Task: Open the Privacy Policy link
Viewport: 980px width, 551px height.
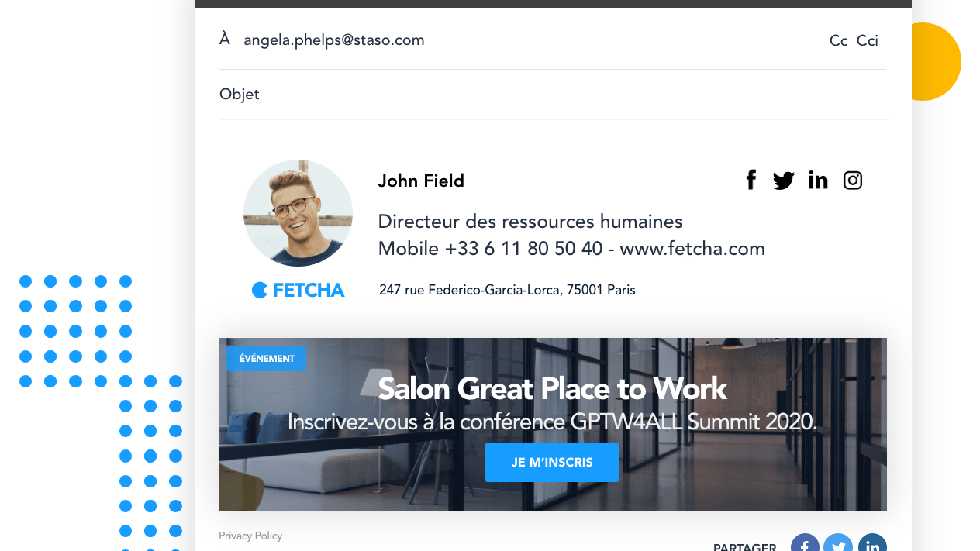Action: click(250, 536)
